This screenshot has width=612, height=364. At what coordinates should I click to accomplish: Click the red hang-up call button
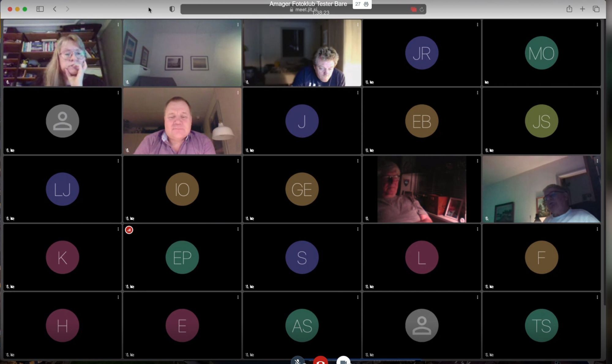pyautogui.click(x=320, y=361)
